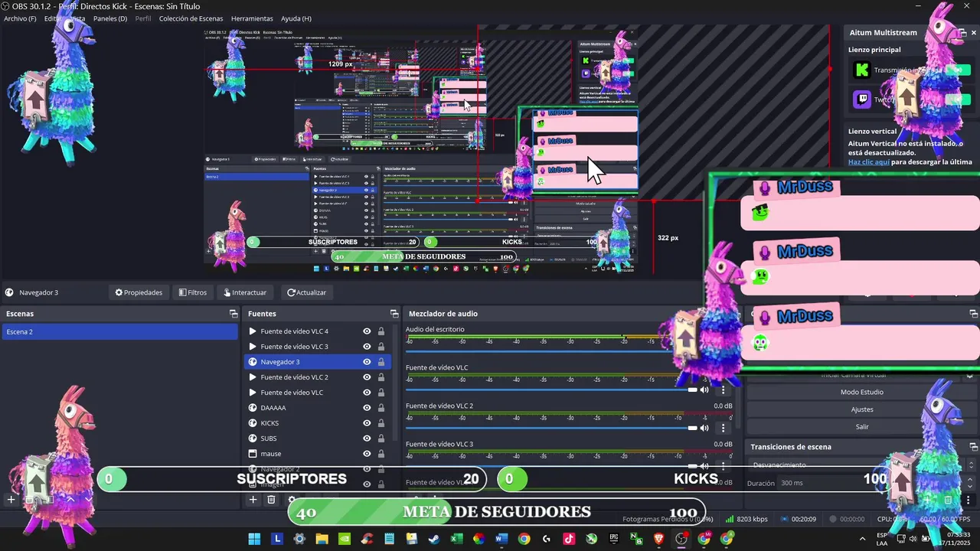Toggle visibility of Navegador 3 source
Image resolution: width=980 pixels, height=551 pixels.
(x=367, y=362)
